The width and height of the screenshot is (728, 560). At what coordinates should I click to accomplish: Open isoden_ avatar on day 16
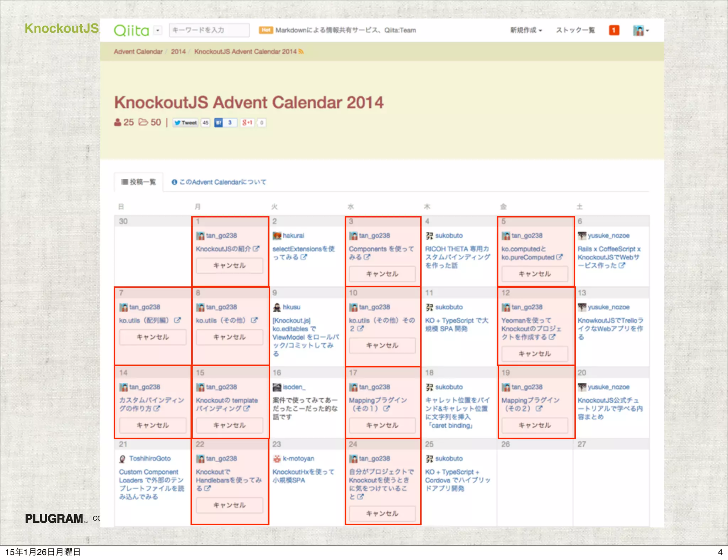(x=277, y=387)
